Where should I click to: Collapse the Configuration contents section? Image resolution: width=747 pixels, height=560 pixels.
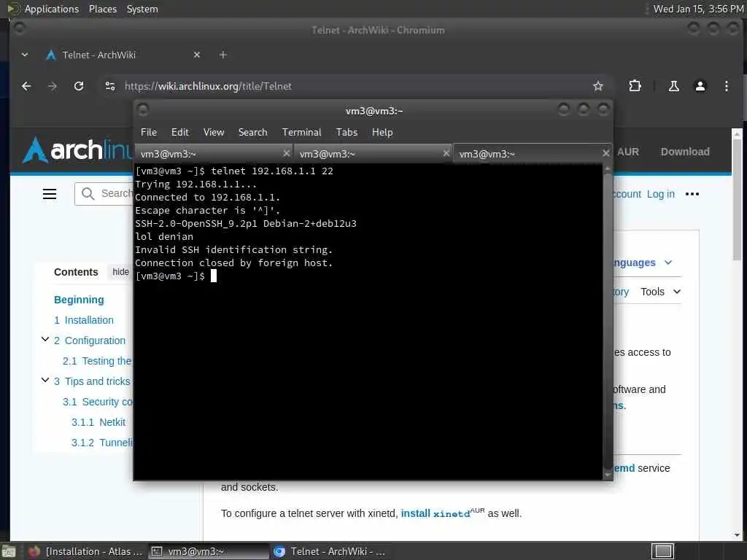click(x=45, y=340)
